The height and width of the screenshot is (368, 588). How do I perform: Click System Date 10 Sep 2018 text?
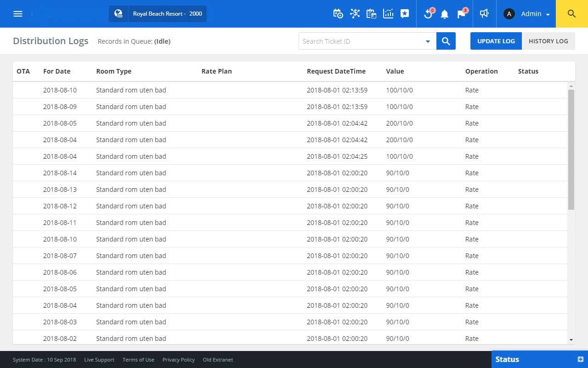click(x=45, y=360)
